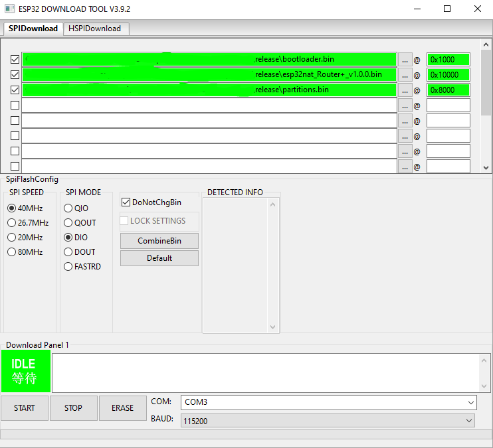Viewport: 493px width, 448px height.
Task: Edit the 0x1000 address field
Action: (448, 59)
